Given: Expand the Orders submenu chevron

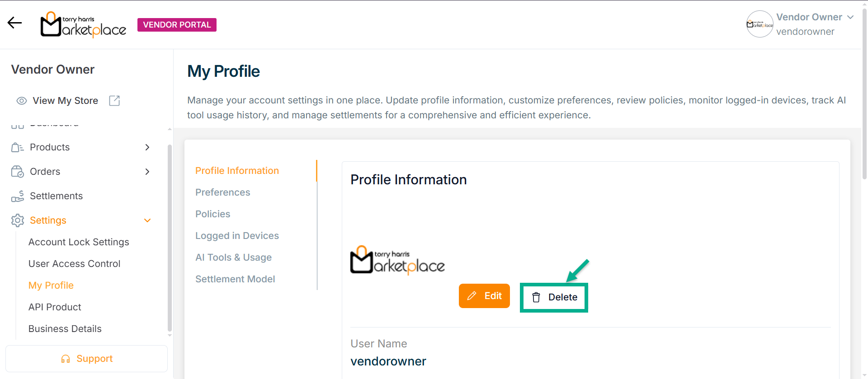Looking at the screenshot, I should coord(147,172).
